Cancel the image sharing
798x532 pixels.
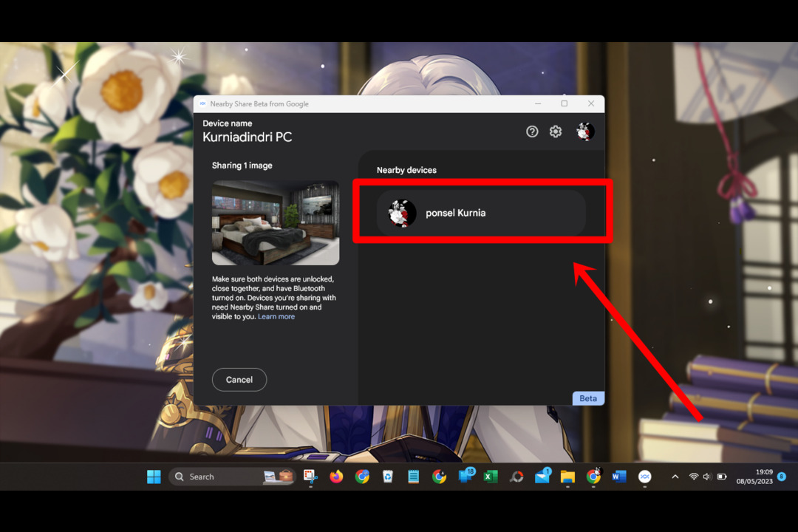coord(239,380)
